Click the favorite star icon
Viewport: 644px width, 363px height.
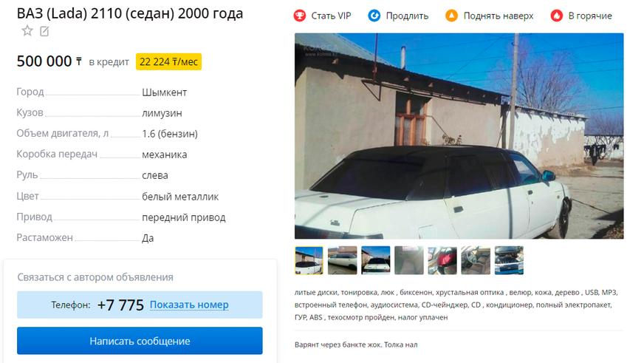click(x=27, y=31)
